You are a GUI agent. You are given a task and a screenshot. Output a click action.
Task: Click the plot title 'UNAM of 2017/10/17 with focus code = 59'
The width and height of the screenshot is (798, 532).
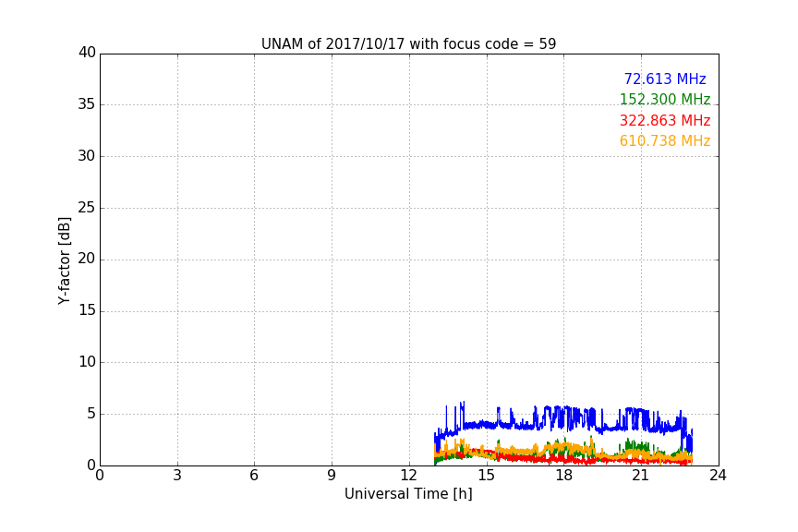[x=408, y=44]
